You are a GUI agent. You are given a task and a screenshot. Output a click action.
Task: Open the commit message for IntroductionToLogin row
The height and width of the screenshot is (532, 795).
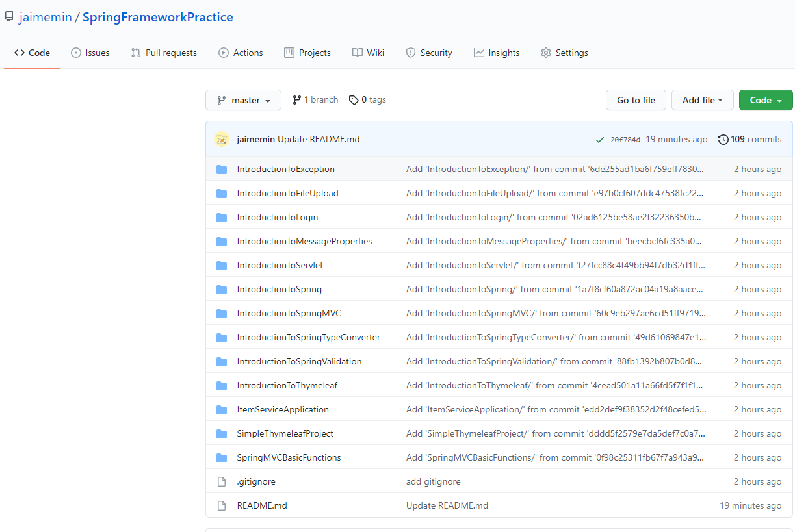click(x=554, y=218)
